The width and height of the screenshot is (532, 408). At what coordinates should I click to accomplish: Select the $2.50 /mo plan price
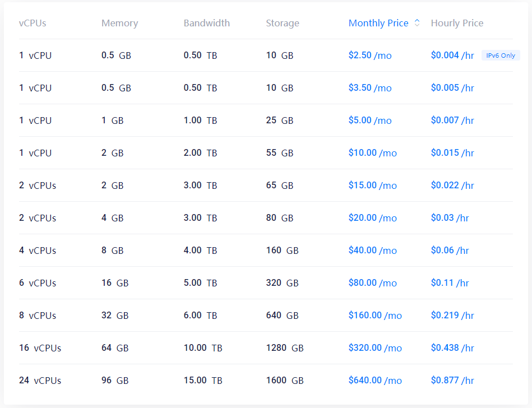[x=370, y=55]
